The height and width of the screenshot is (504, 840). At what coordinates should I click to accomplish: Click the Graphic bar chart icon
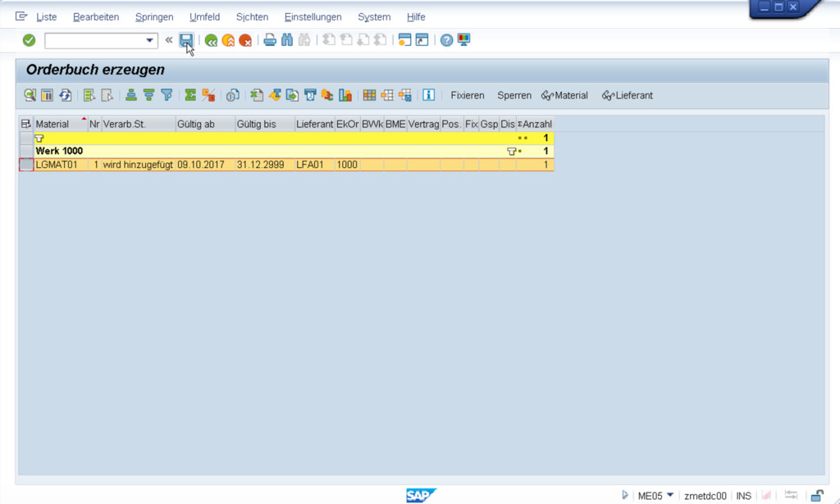tap(345, 95)
